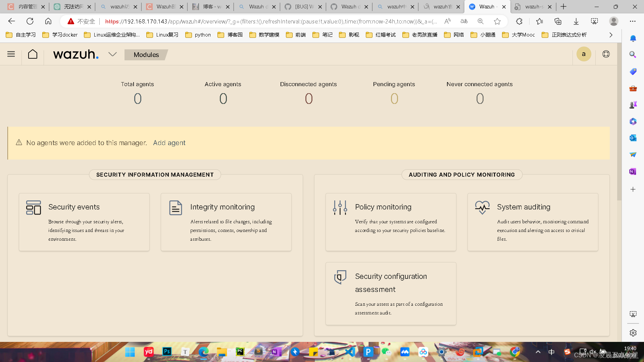This screenshot has width=644, height=362.
Task: Open the Integrity monitoring module
Action: pos(226,222)
